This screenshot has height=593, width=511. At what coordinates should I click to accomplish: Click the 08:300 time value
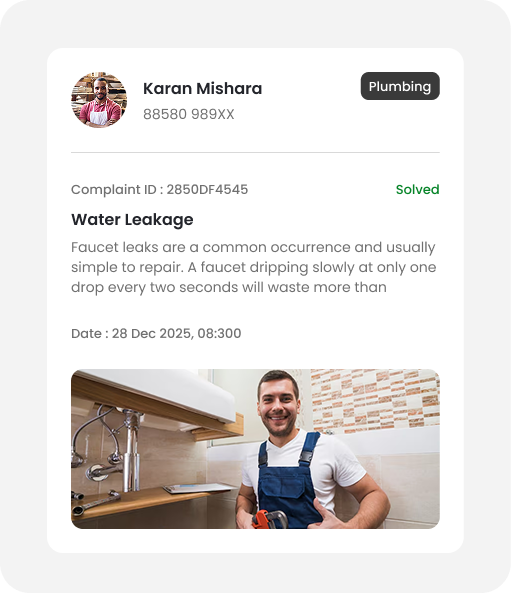219,333
